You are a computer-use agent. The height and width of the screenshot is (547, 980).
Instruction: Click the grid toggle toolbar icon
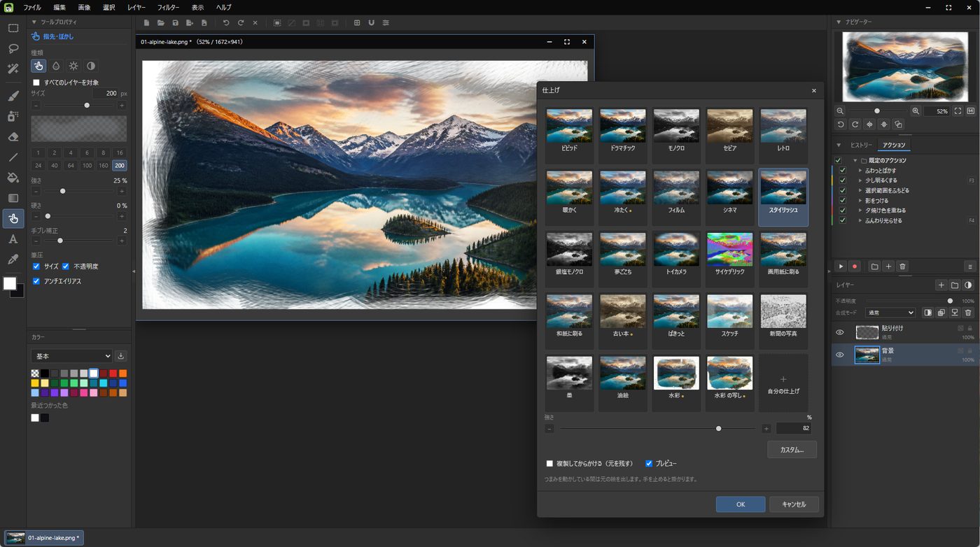(357, 23)
